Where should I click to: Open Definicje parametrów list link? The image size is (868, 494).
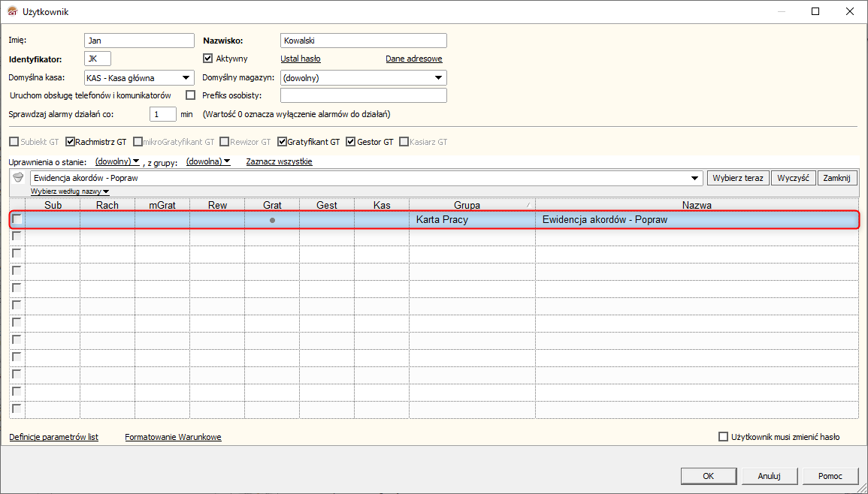pyautogui.click(x=53, y=437)
